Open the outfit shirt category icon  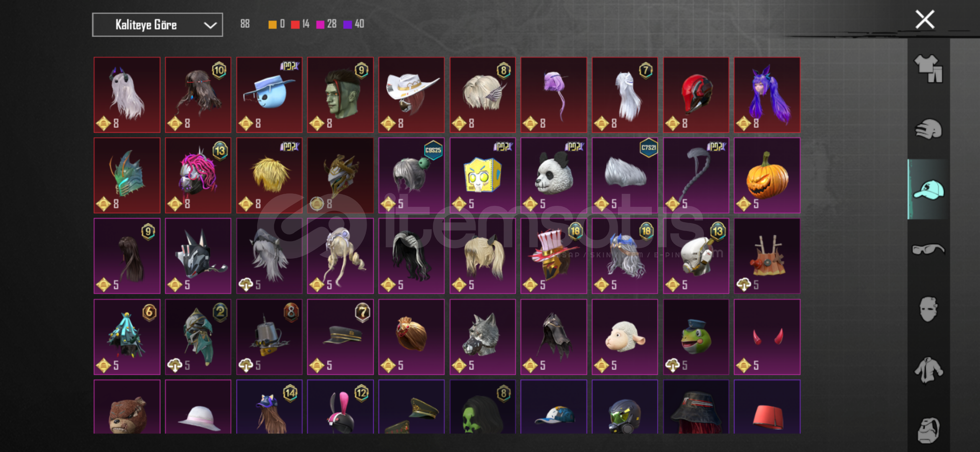(x=928, y=68)
